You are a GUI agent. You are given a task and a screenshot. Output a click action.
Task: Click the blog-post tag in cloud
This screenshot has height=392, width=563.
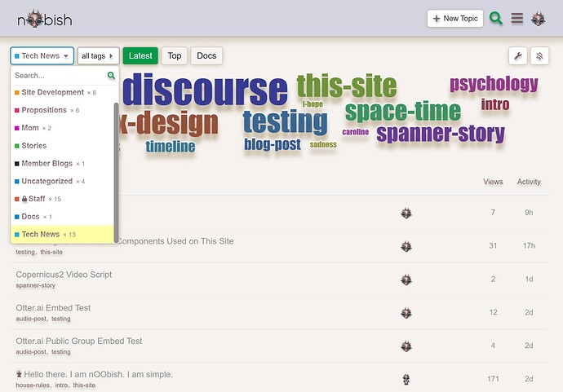[273, 144]
